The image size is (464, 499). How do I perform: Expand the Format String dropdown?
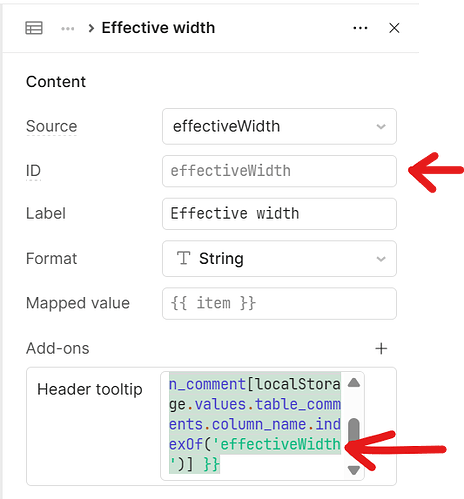point(279,259)
